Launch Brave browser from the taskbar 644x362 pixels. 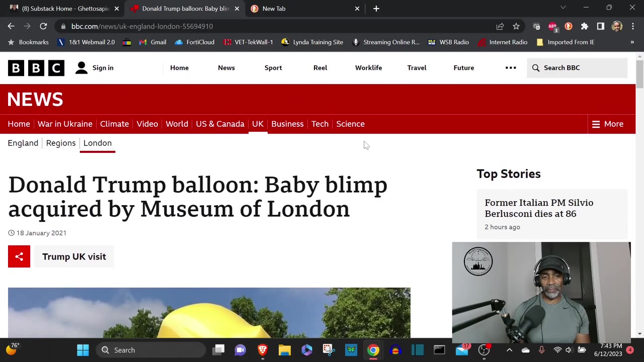(263, 350)
